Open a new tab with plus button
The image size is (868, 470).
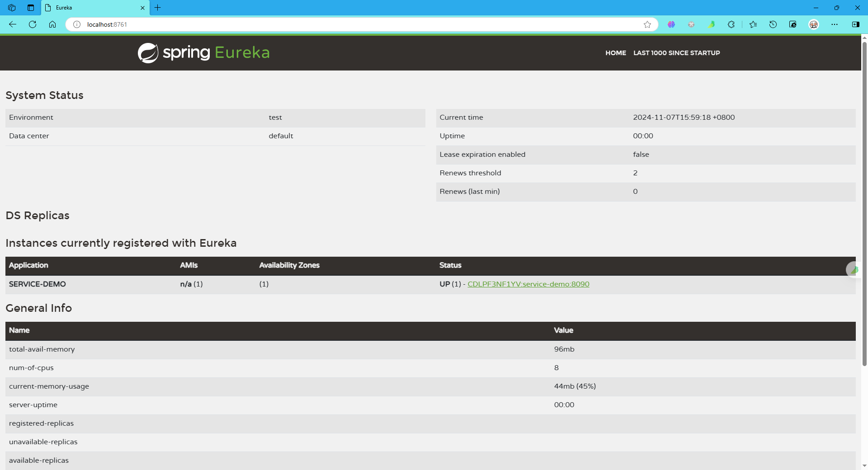pyautogui.click(x=157, y=8)
